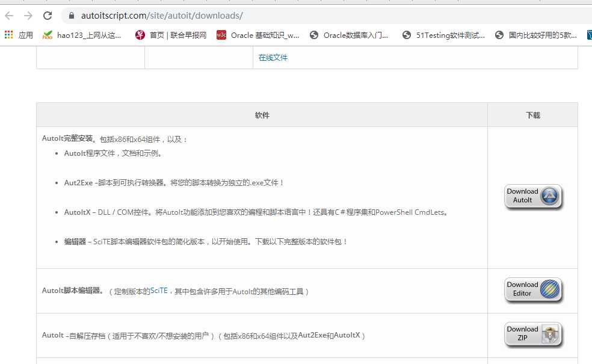592x364 pixels.
Task: Click the 下载 table column header
Action: (x=532, y=115)
